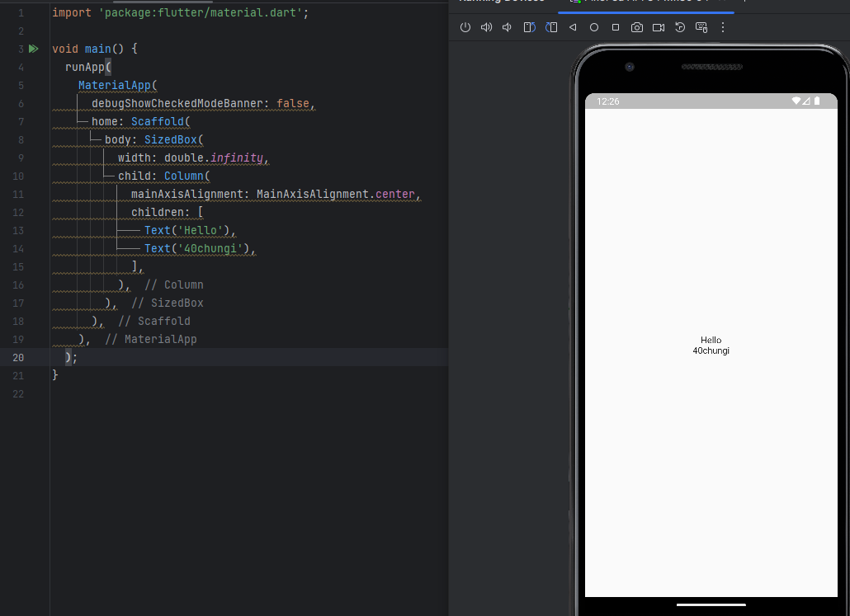Run main() with the green gutter arrow
This screenshot has width=850, height=616.
pos(34,49)
